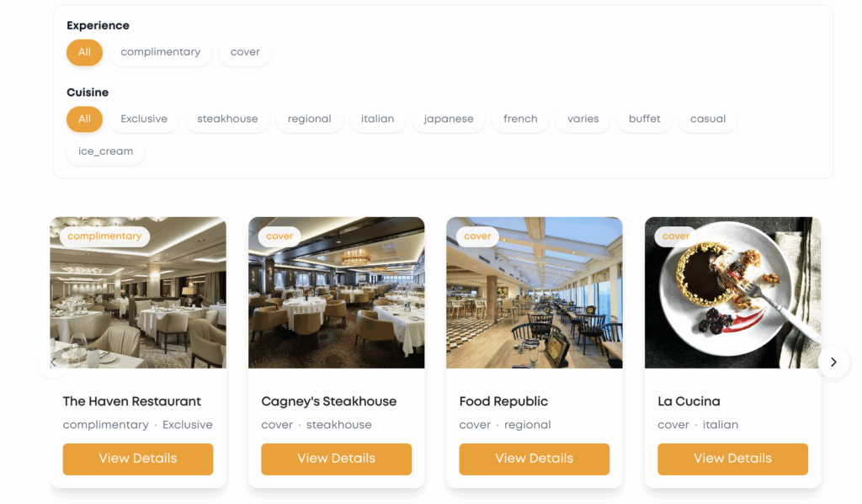Click the next carousel arrow
This screenshot has height=504, width=862.
(833, 362)
